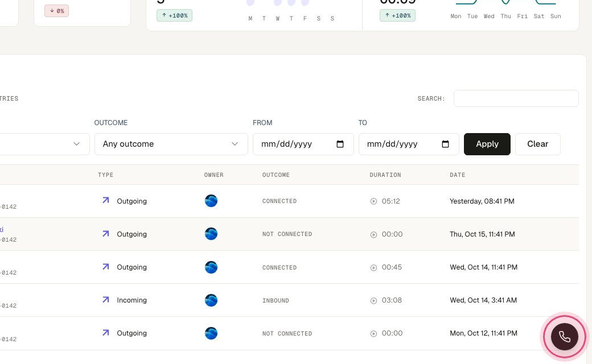This screenshot has height=364, width=592.
Task: Click the From date field
Action: (x=303, y=144)
